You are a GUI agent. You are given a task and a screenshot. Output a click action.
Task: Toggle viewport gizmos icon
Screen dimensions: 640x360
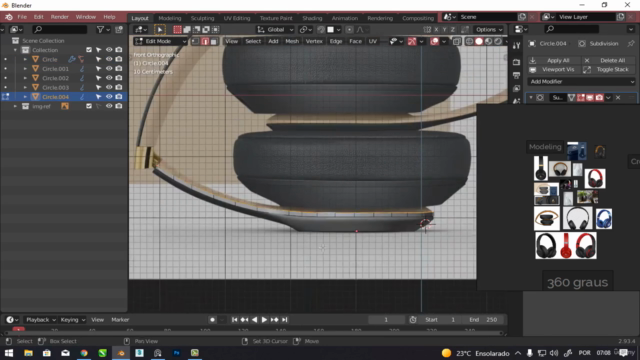pyautogui.click(x=412, y=41)
